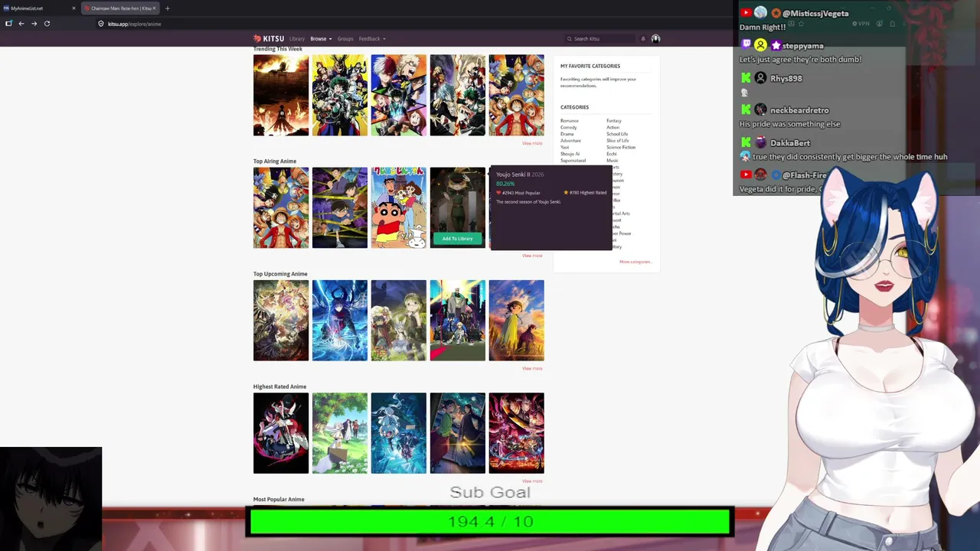Click steppyama's yellow avatar icon
Viewport: 980px width, 551px height.
[760, 45]
